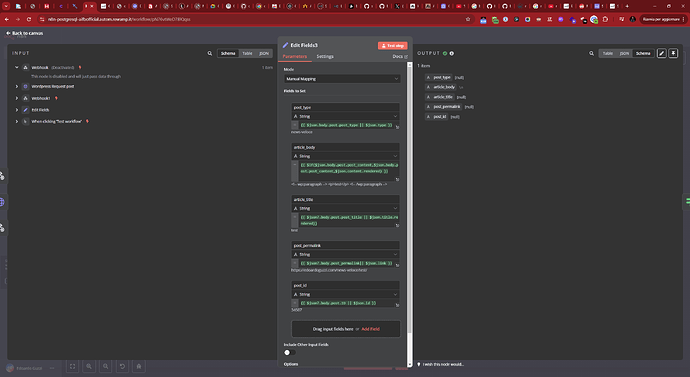Collapse the Webhook (Deactivated) input node

[x=16, y=67]
